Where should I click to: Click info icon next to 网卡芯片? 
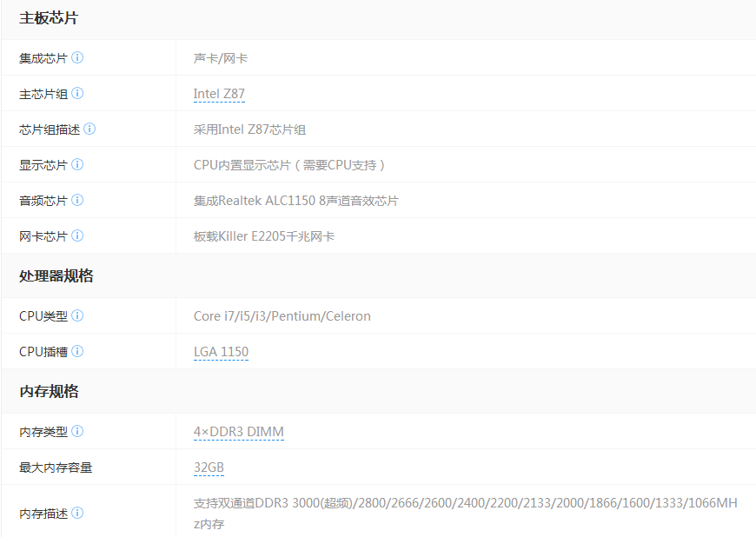77,235
